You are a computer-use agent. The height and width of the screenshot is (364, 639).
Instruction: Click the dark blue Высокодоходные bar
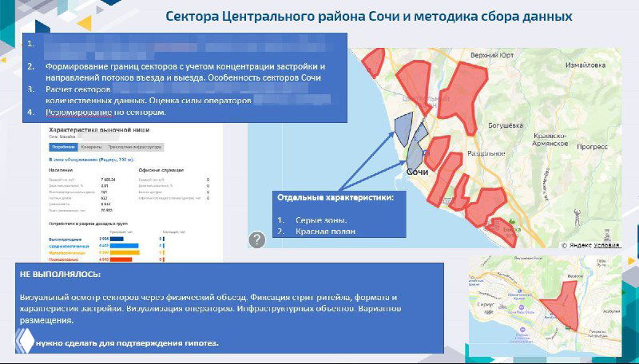(x=116, y=238)
